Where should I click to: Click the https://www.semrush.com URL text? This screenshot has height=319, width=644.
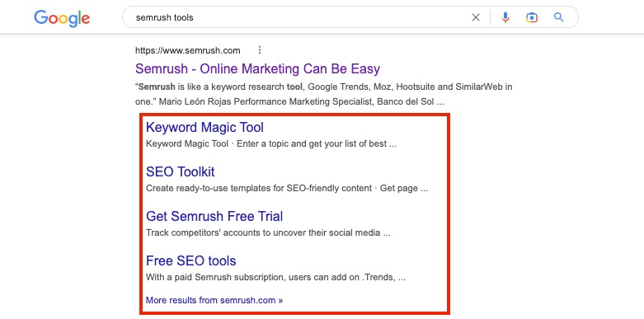pyautogui.click(x=188, y=50)
